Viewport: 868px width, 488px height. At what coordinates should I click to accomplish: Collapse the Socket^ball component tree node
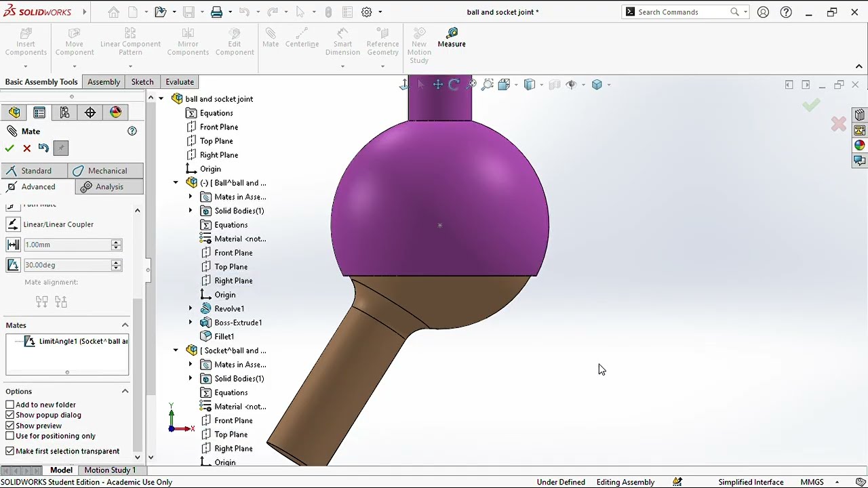click(176, 350)
